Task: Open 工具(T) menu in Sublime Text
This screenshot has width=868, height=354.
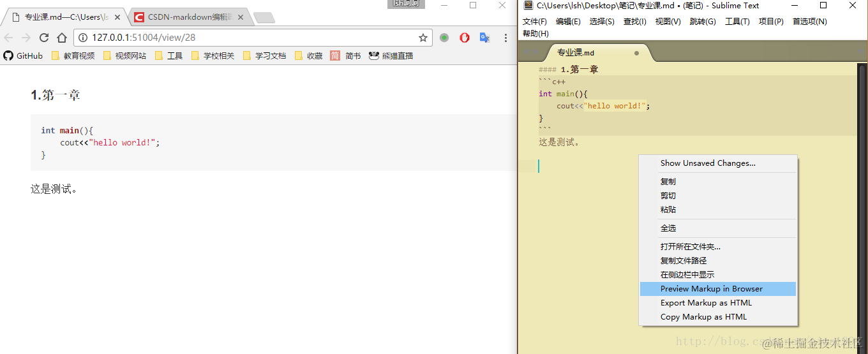Action: pos(737,21)
